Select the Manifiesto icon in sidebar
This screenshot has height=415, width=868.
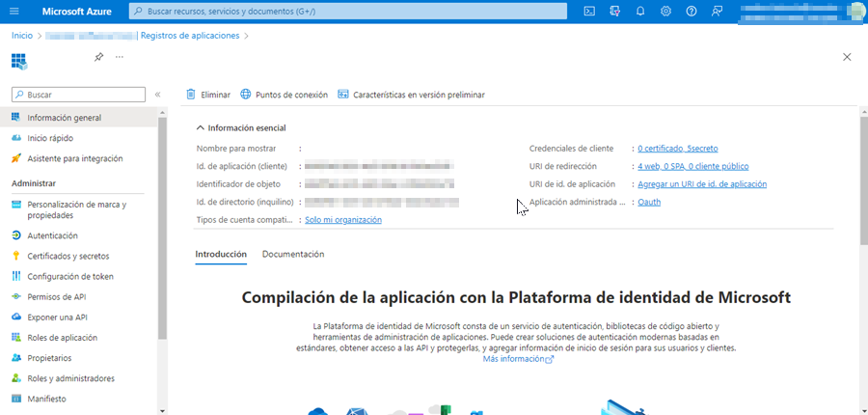[16, 399]
